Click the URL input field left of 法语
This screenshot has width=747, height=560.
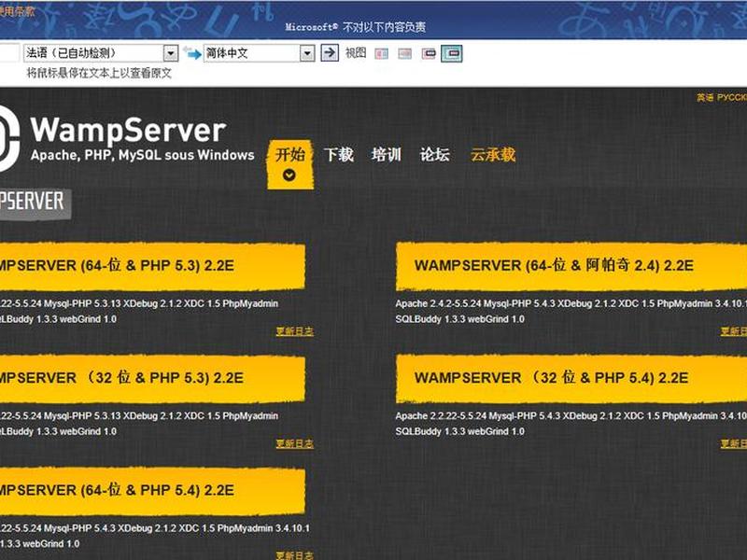point(9,53)
